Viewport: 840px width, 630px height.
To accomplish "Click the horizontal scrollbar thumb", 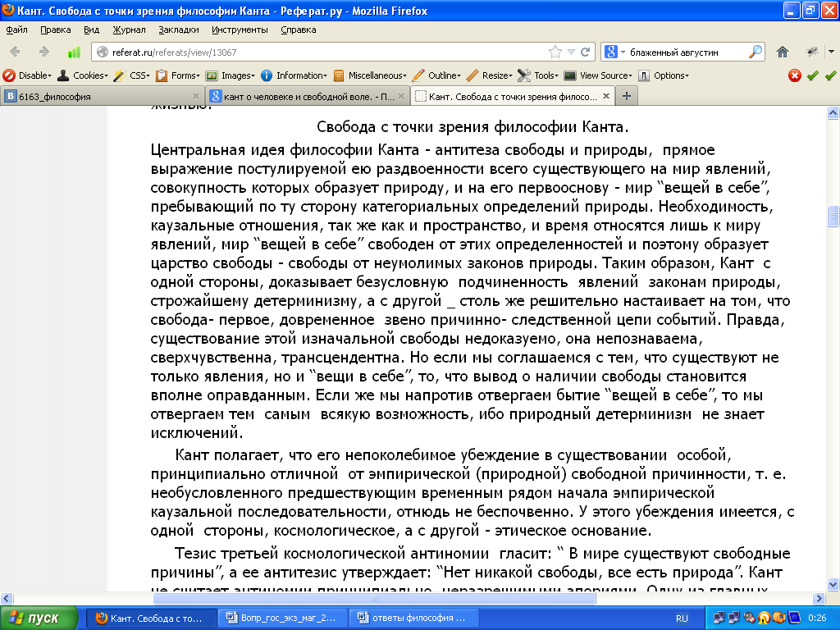I will click(x=374, y=598).
